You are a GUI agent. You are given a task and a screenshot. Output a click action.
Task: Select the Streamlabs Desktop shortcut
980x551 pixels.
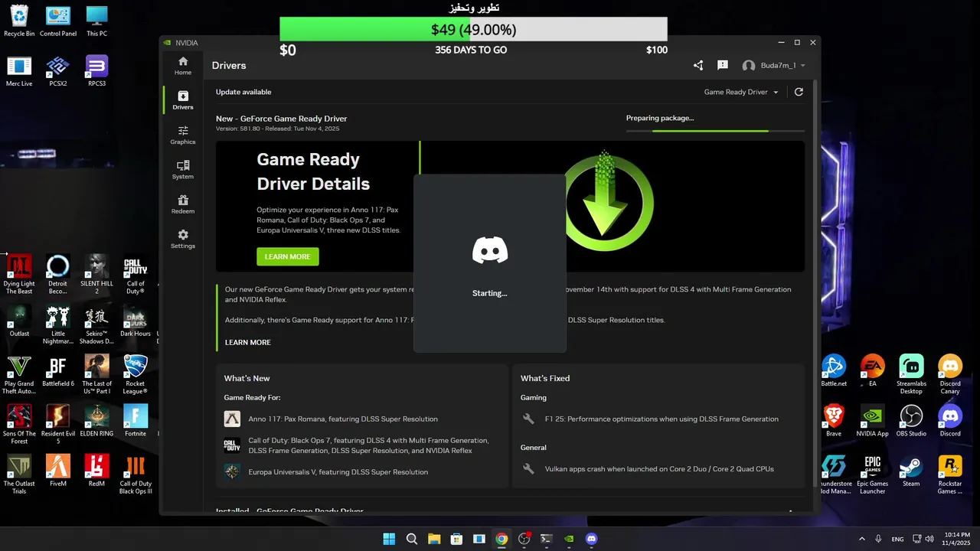(911, 375)
